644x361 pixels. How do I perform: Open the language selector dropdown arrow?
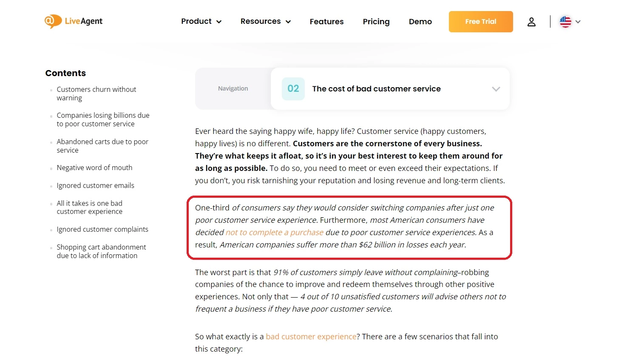click(x=578, y=22)
